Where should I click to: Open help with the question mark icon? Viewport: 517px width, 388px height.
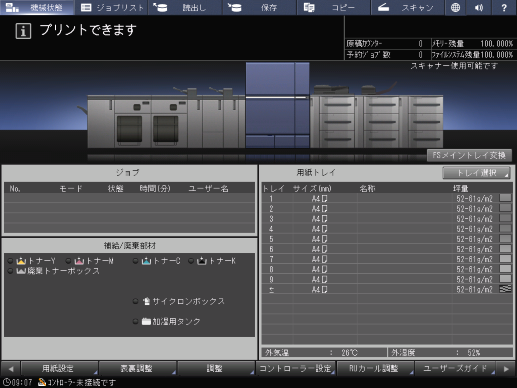click(504, 7)
